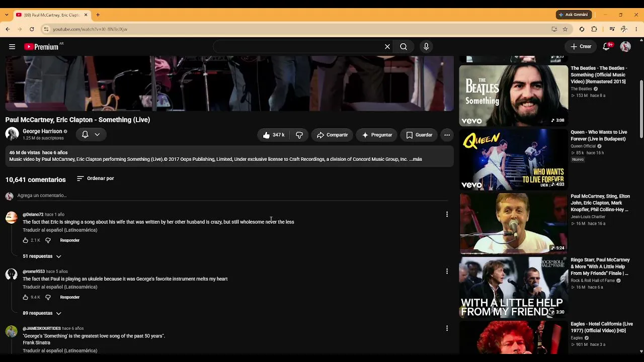Like the video with 347 k likes
The image size is (644, 362).
274,135
